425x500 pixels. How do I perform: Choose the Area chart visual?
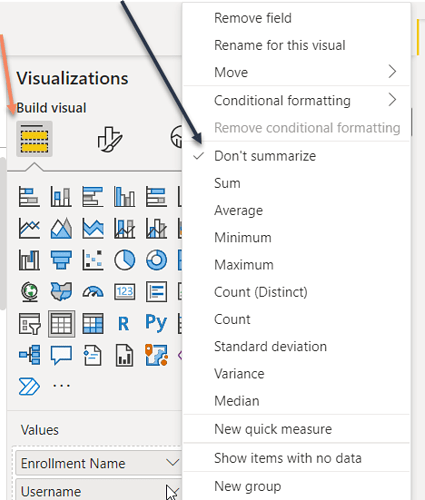pyautogui.click(x=61, y=228)
